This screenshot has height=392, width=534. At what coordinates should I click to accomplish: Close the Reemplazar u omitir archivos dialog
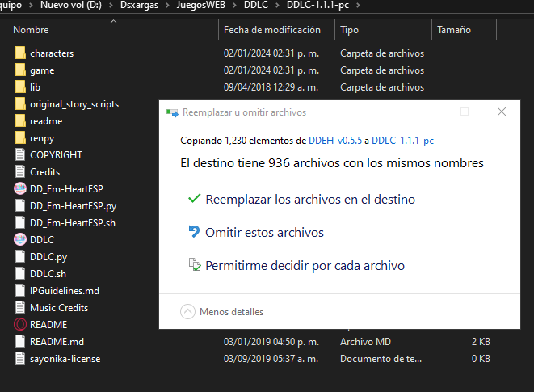coord(502,112)
